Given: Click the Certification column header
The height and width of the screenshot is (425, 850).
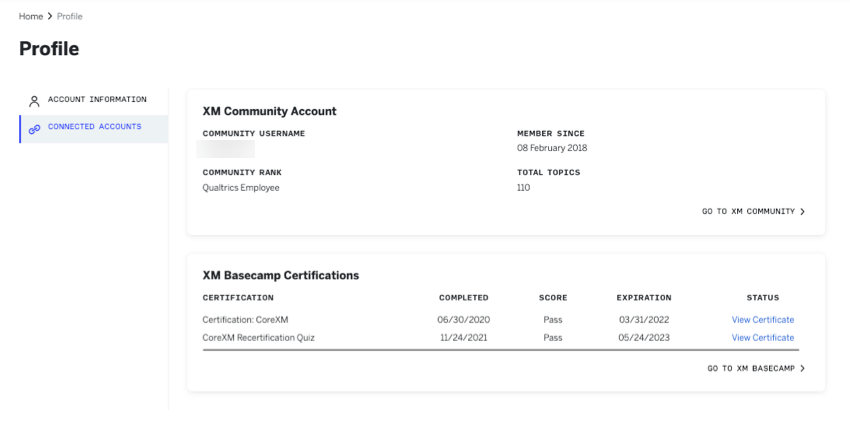Looking at the screenshot, I should (x=238, y=298).
